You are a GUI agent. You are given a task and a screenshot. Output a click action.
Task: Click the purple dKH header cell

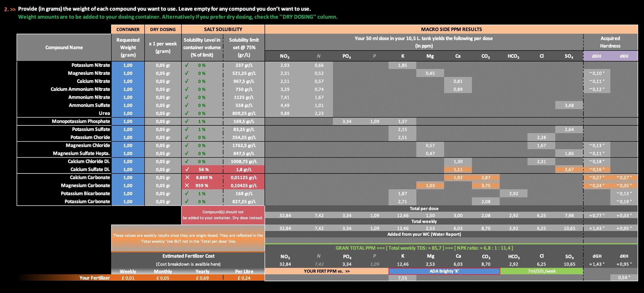click(624, 56)
